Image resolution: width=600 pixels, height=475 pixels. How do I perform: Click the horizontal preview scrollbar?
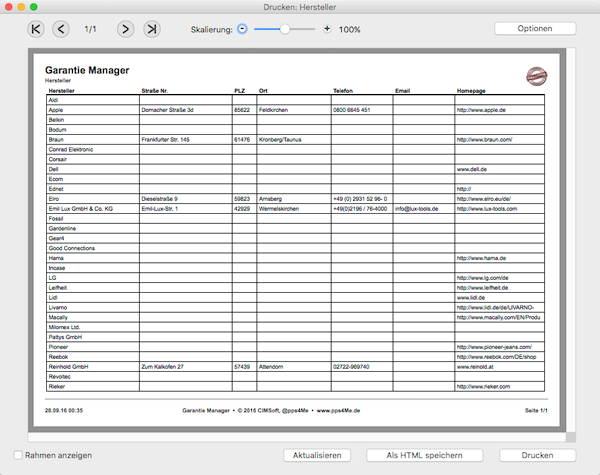[x=297, y=437]
